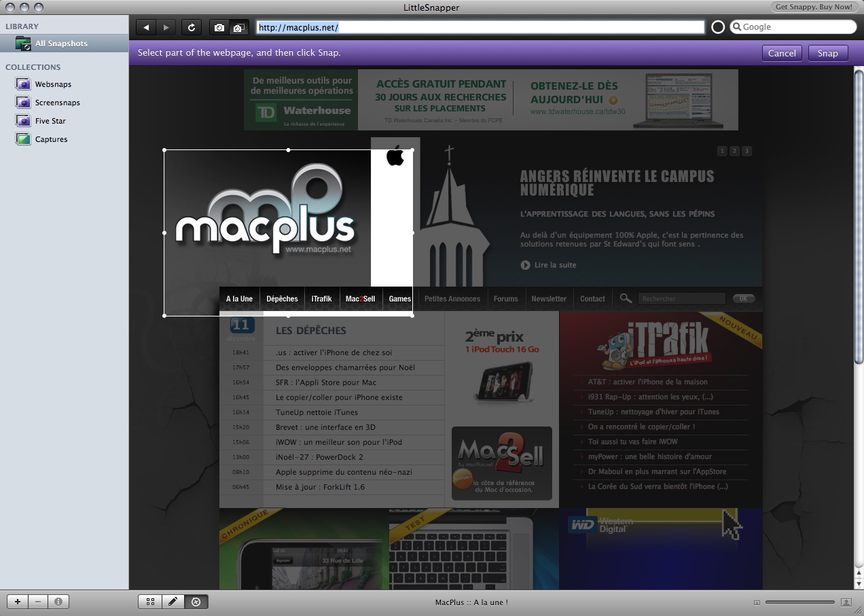Open 'Toi aussi tu vas faire iWOW' link
The width and height of the screenshot is (864, 616).
(633, 441)
